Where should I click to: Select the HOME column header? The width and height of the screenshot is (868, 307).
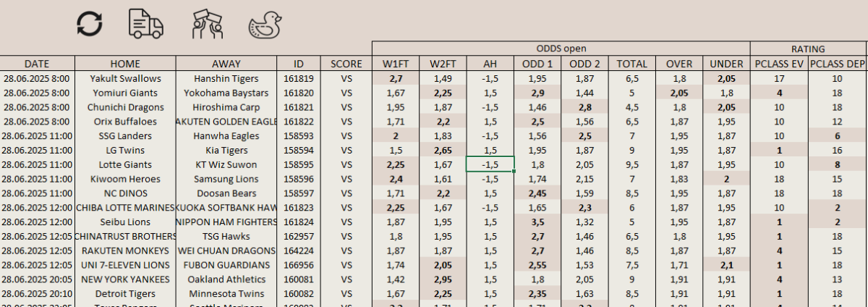[x=125, y=64]
